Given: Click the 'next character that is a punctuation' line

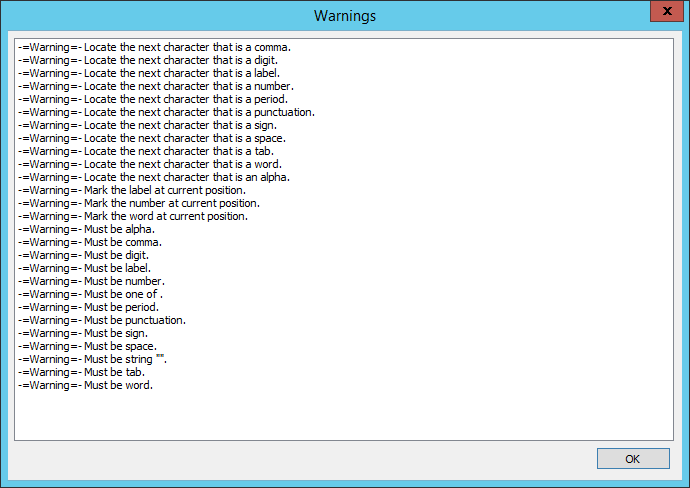Looking at the screenshot, I should coord(166,112).
